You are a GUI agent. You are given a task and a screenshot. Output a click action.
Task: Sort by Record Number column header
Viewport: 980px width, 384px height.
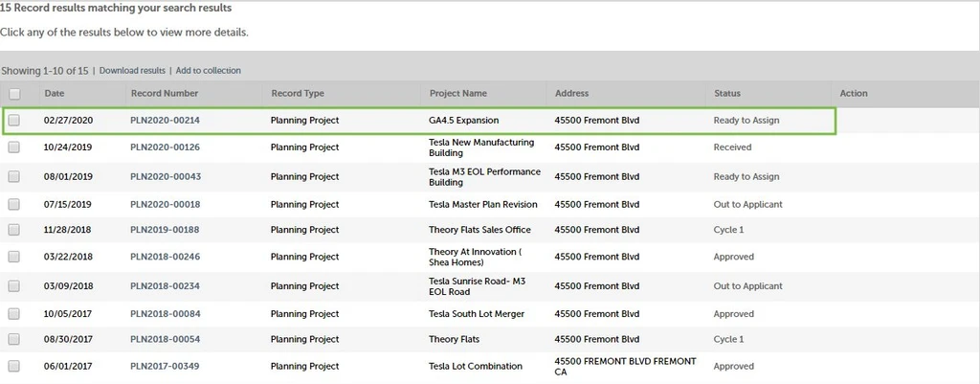165,93
